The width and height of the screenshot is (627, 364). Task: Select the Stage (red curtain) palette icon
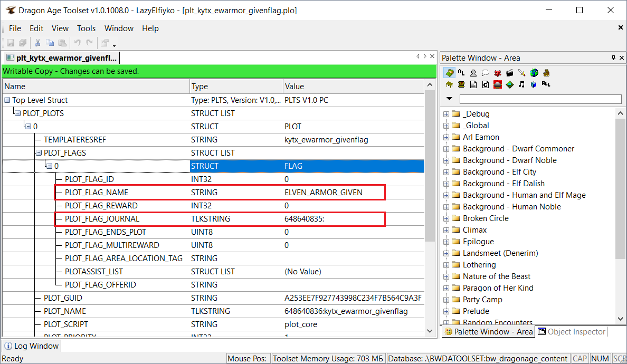[x=498, y=84]
